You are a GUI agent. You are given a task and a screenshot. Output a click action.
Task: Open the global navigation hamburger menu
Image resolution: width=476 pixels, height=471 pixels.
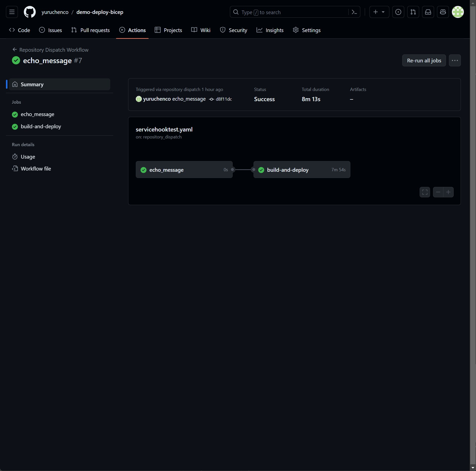(12, 12)
